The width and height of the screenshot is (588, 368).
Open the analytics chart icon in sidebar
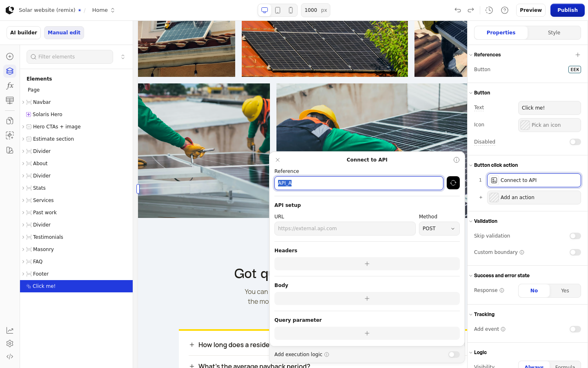(x=10, y=330)
